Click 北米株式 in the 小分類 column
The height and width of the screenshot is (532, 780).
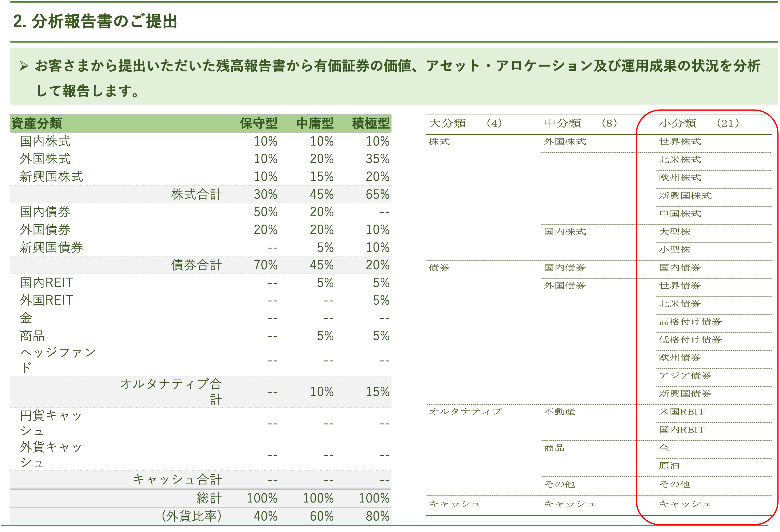click(680, 160)
